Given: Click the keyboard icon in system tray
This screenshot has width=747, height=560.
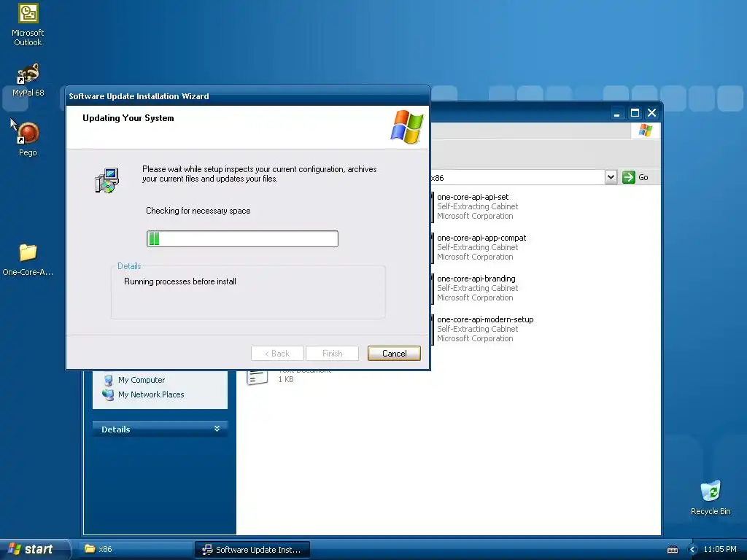Looking at the screenshot, I should pyautogui.click(x=673, y=550).
